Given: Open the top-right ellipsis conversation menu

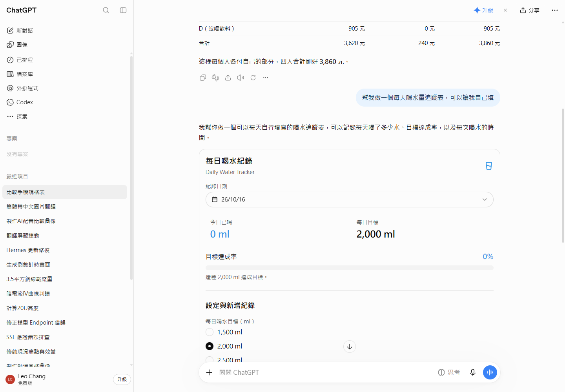Looking at the screenshot, I should pos(554,10).
